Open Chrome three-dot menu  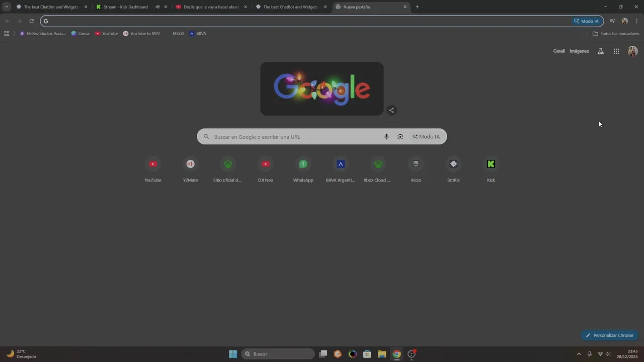[636, 21]
